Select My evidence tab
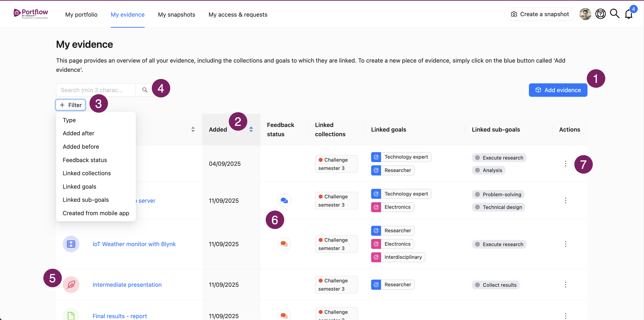The height and width of the screenshot is (320, 644). (x=128, y=15)
